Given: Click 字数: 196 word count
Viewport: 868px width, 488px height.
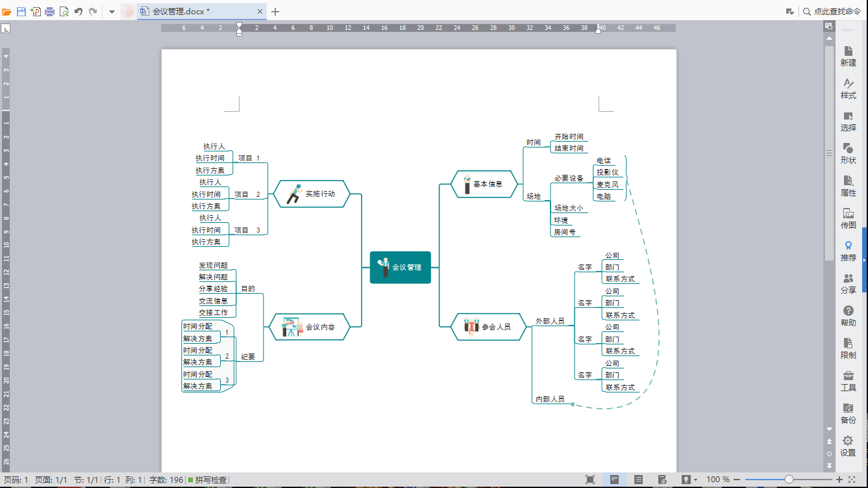Looking at the screenshot, I should 166,480.
